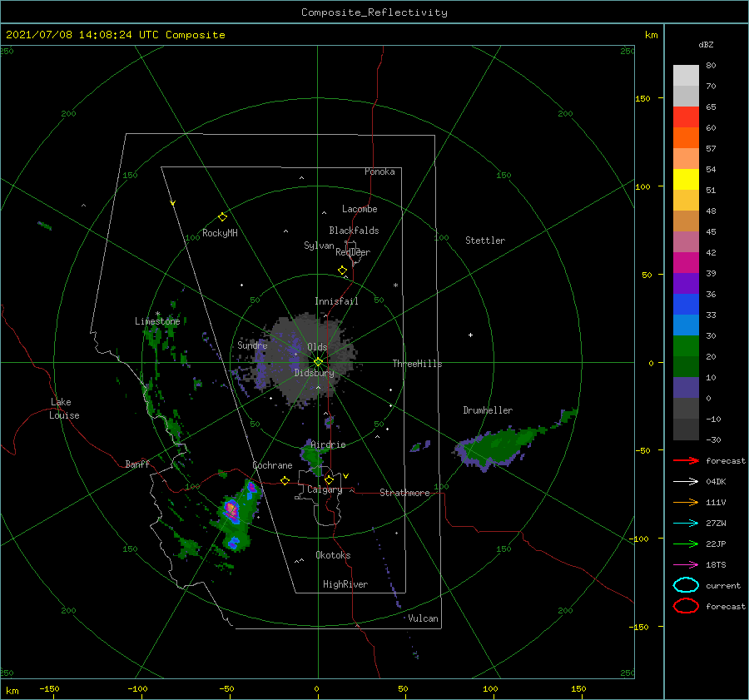This screenshot has height=700, width=749.
Task: Click the green 30 dBZ color swatch
Action: [686, 345]
